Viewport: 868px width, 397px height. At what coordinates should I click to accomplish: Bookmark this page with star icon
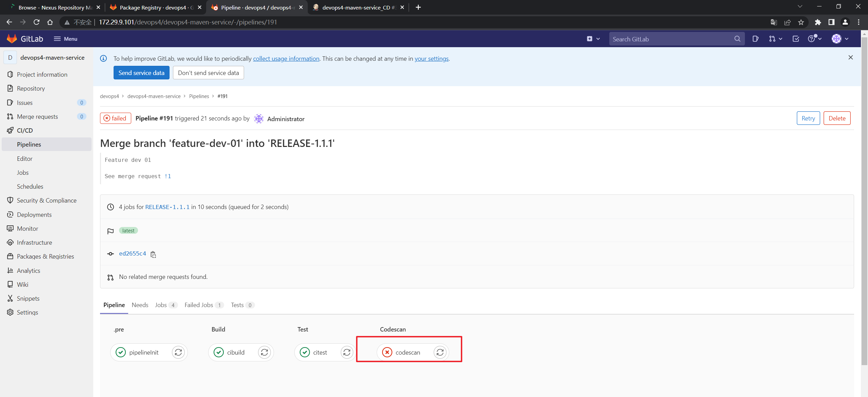point(801,22)
